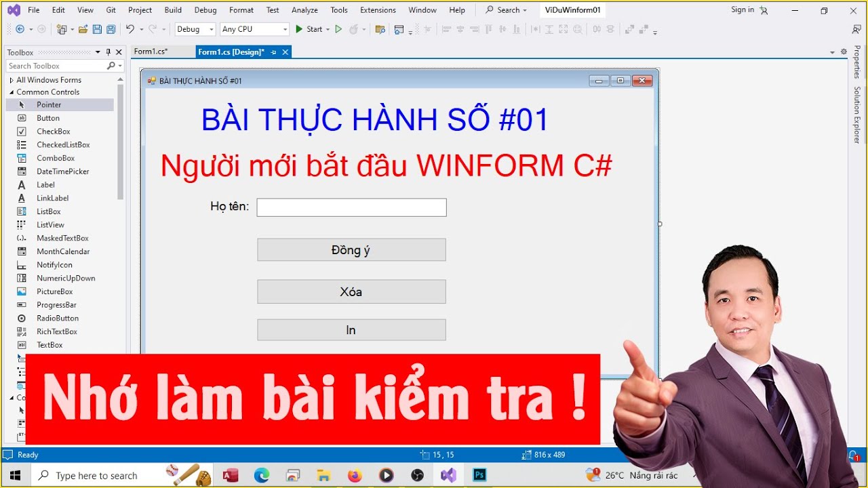Click the search magnifier icon in Toolbox
868x488 pixels.
[x=111, y=66]
